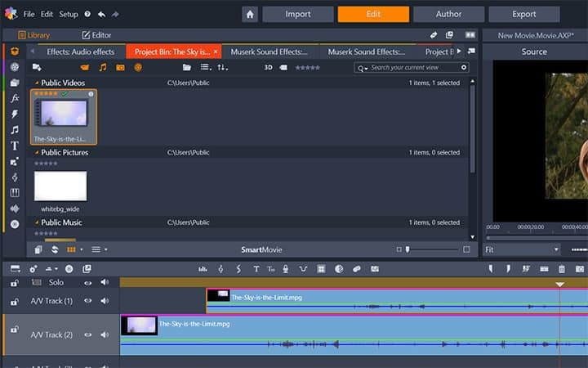The height and width of the screenshot is (368, 588).
Task: Set mark in on the timeline toolbar
Action: pyautogui.click(x=491, y=268)
